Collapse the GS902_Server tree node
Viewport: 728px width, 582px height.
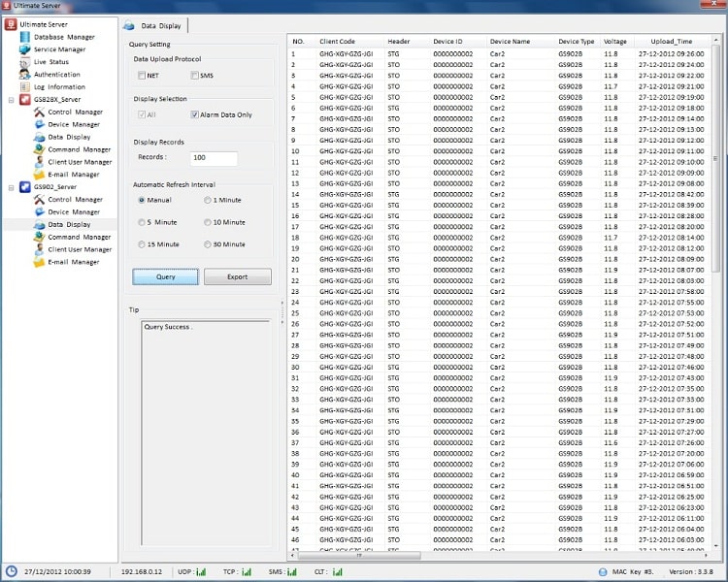[x=11, y=186]
